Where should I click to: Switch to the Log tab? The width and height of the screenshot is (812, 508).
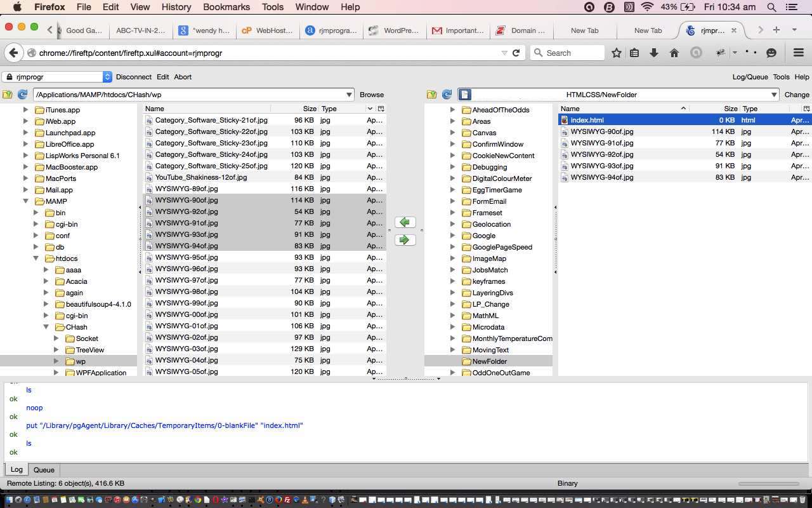(16, 470)
